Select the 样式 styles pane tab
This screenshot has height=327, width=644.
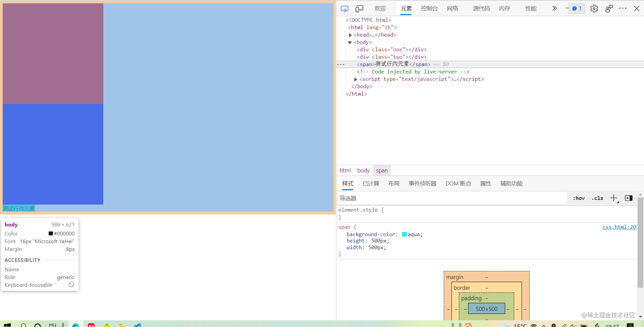[x=347, y=183]
